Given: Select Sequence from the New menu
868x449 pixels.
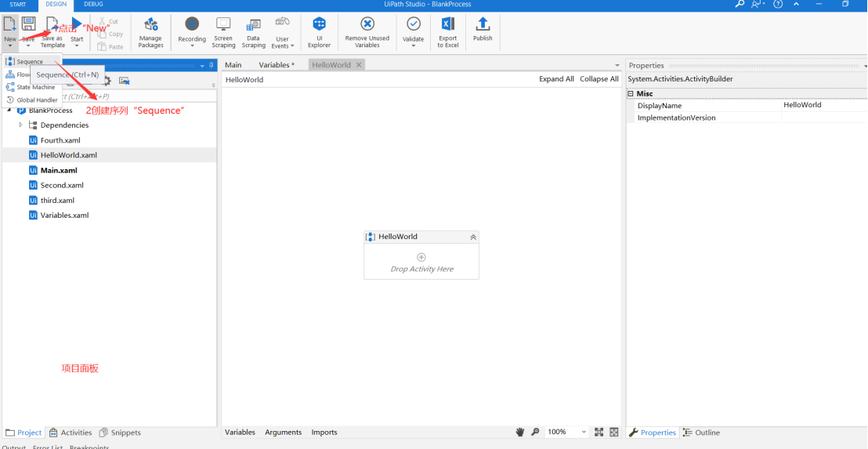Looking at the screenshot, I should click(x=30, y=61).
